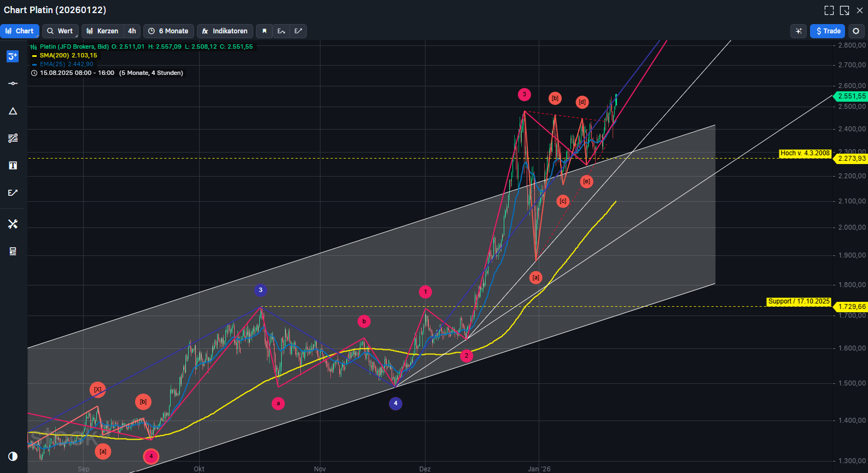Expand the 6 Monate time range selector

(168, 31)
